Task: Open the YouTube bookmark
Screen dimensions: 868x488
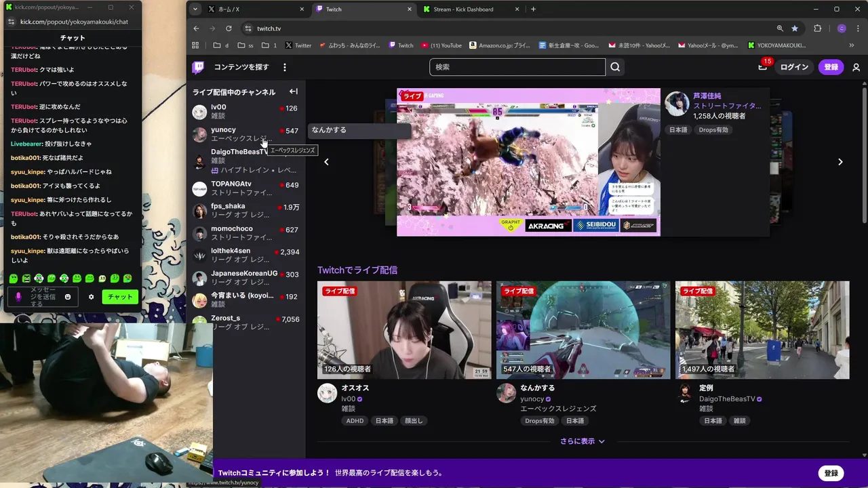Action: (441, 45)
